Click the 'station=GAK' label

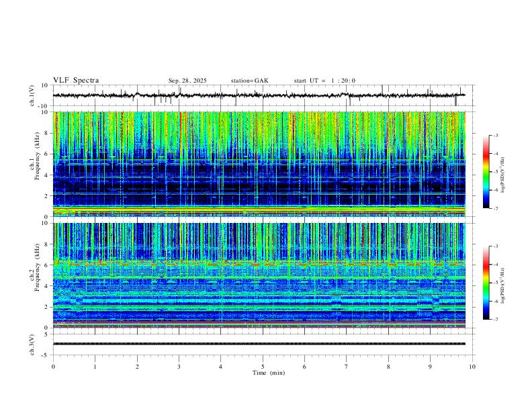pos(249,81)
